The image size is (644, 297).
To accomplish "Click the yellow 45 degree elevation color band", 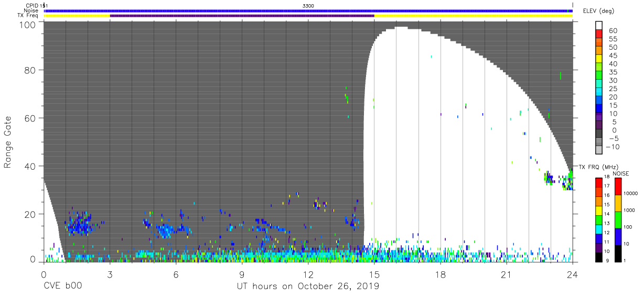I will (599, 60).
